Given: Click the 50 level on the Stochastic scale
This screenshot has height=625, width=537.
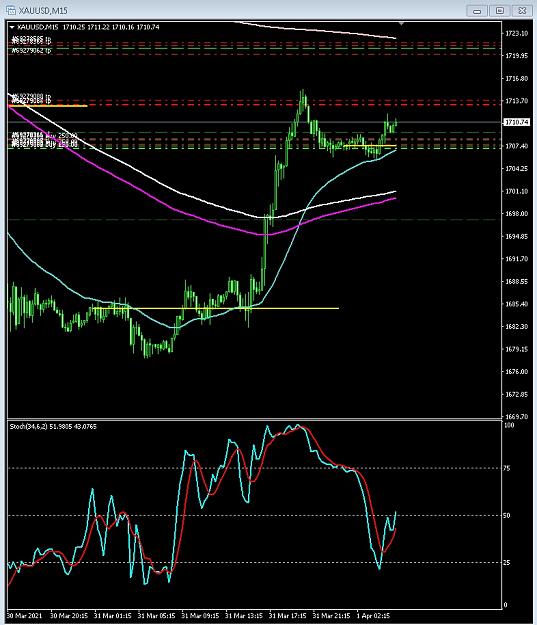Looking at the screenshot, I should pos(507,515).
